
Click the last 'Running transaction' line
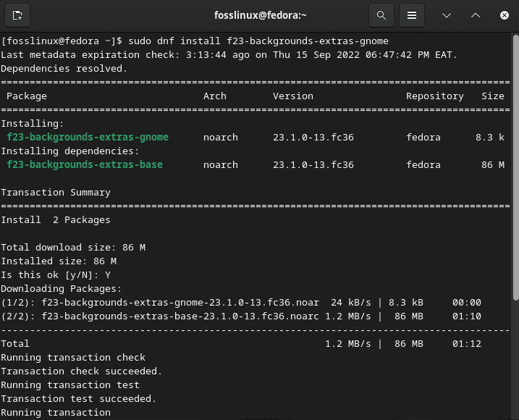(56, 413)
